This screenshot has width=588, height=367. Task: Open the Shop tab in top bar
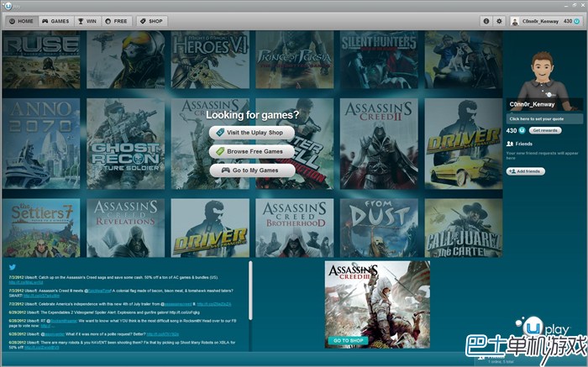(x=152, y=21)
